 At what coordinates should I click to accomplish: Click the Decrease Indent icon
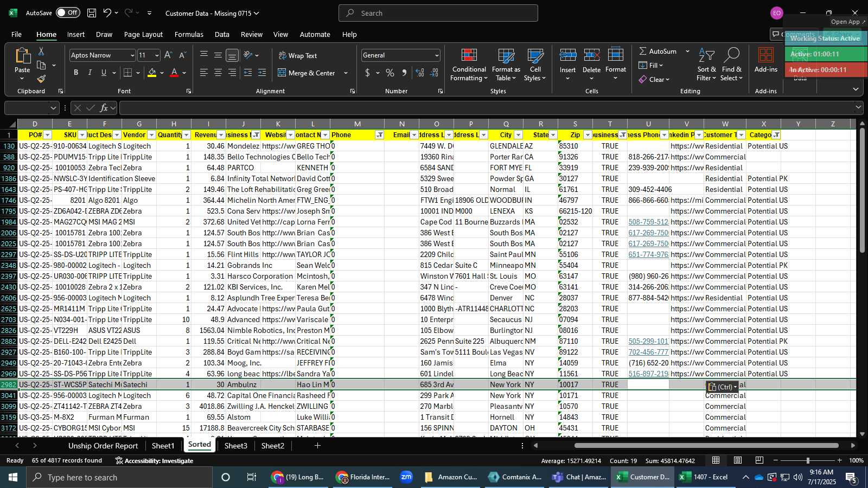[248, 73]
